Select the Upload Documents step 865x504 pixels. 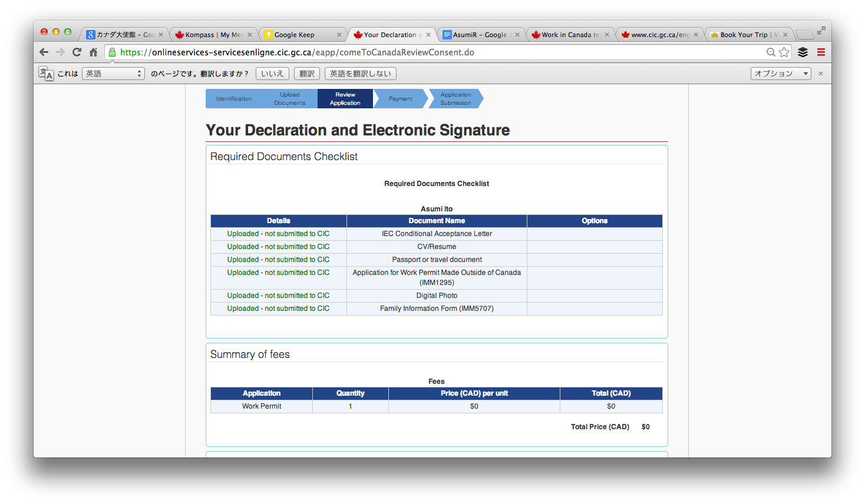click(x=289, y=99)
